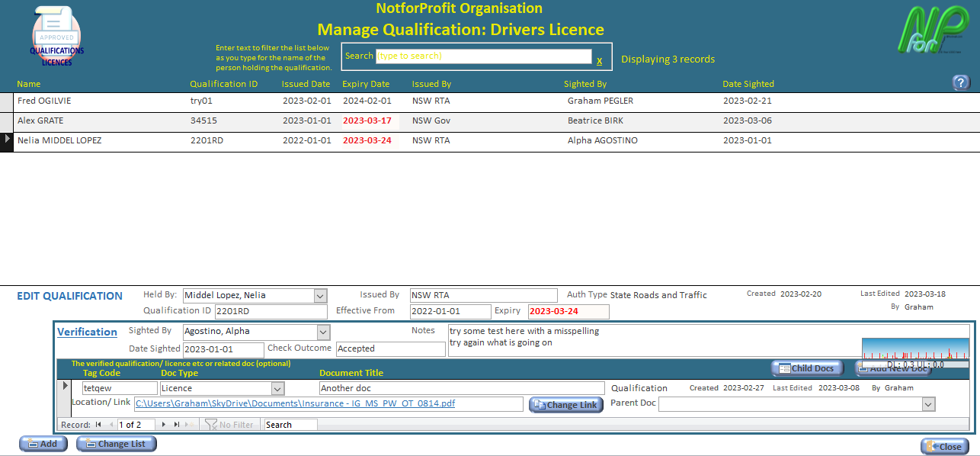Clear search with the X link
Screen dimensions: 980x456
point(599,60)
